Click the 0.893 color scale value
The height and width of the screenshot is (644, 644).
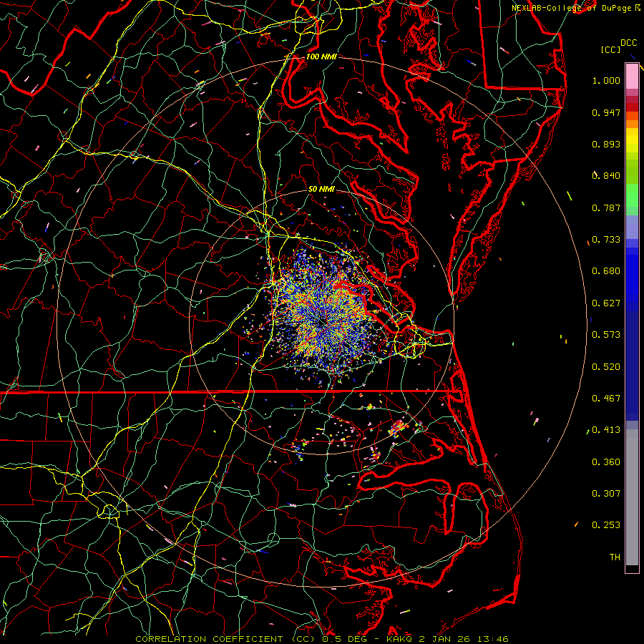coord(606,144)
